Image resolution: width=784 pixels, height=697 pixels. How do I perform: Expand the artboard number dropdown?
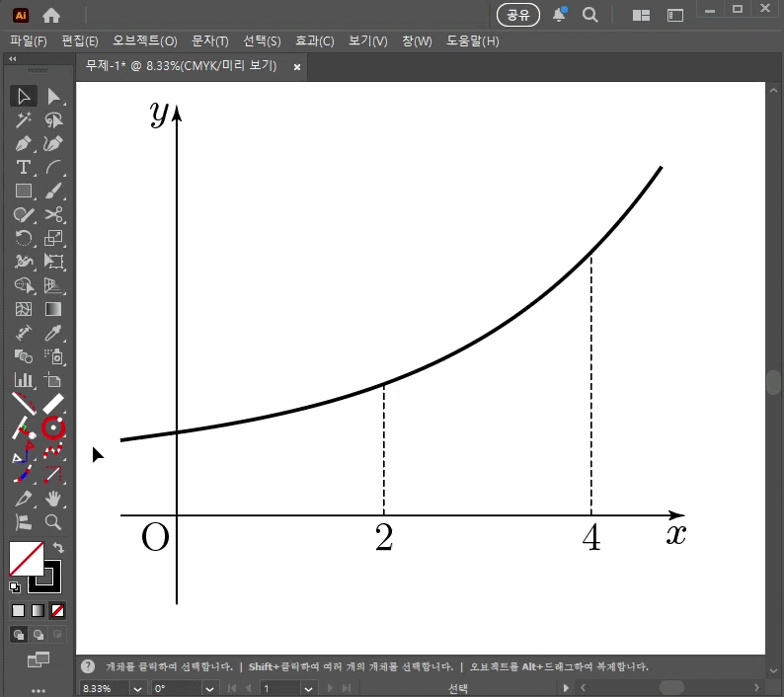click(x=308, y=689)
